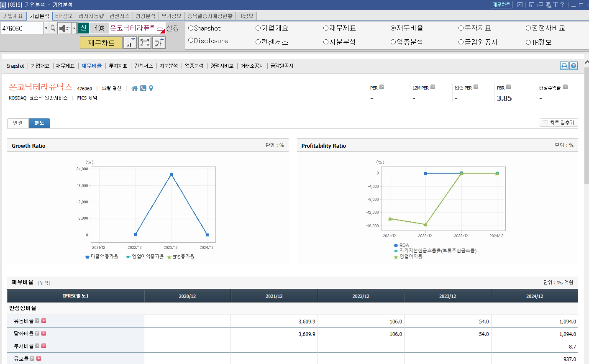The height and width of the screenshot is (364, 589).
Task: Click the T text icon in title bar
Action: click(x=556, y=5)
